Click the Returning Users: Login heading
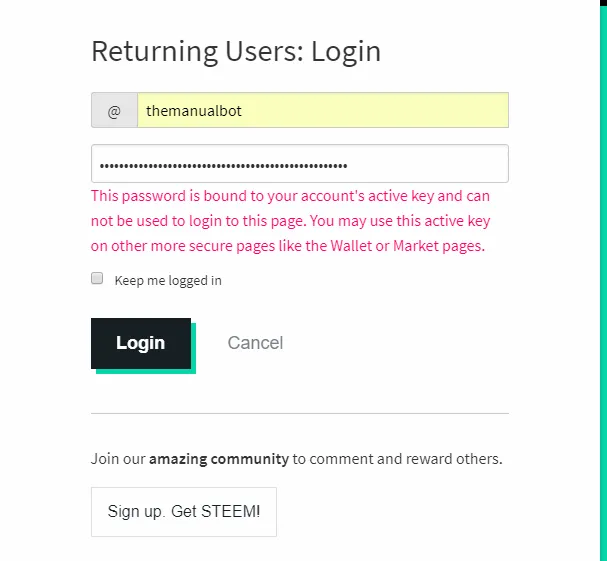The image size is (607, 561). point(236,51)
